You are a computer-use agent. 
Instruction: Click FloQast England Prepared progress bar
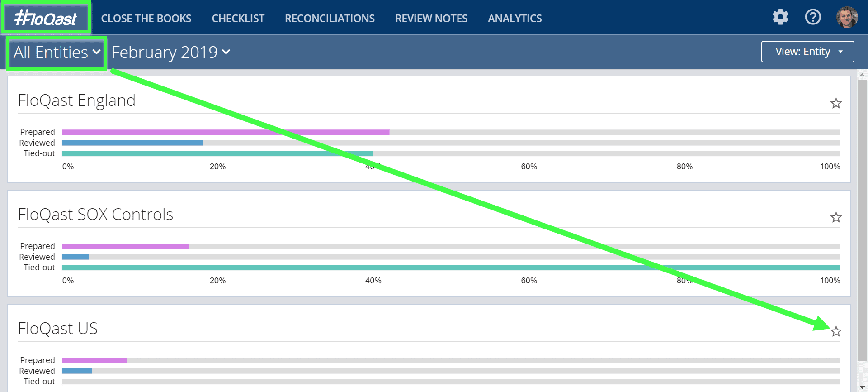click(451, 132)
